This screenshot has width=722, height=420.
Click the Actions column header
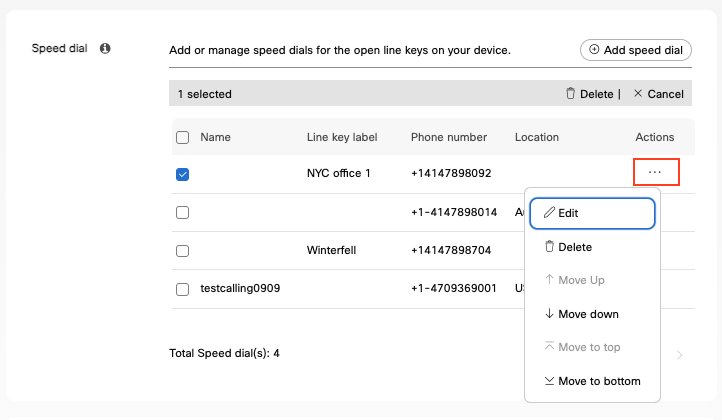click(655, 137)
